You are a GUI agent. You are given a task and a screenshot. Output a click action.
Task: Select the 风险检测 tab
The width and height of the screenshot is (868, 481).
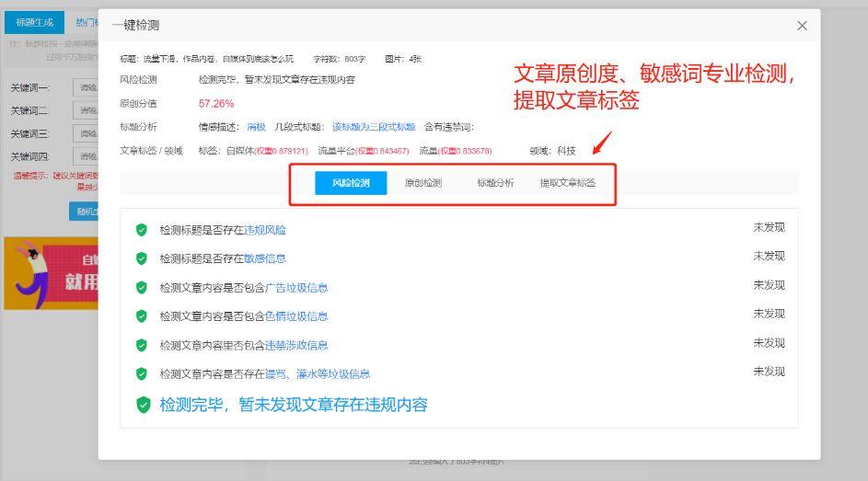point(351,183)
